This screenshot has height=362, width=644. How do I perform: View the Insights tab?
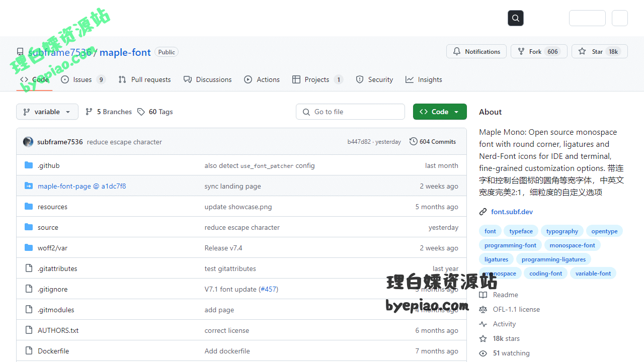click(424, 79)
